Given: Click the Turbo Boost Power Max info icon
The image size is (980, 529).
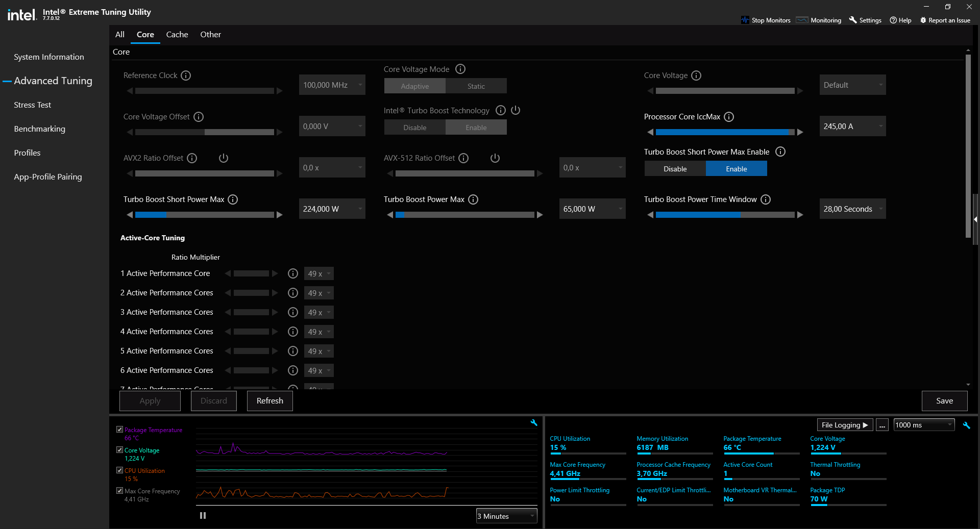Looking at the screenshot, I should 473,199.
